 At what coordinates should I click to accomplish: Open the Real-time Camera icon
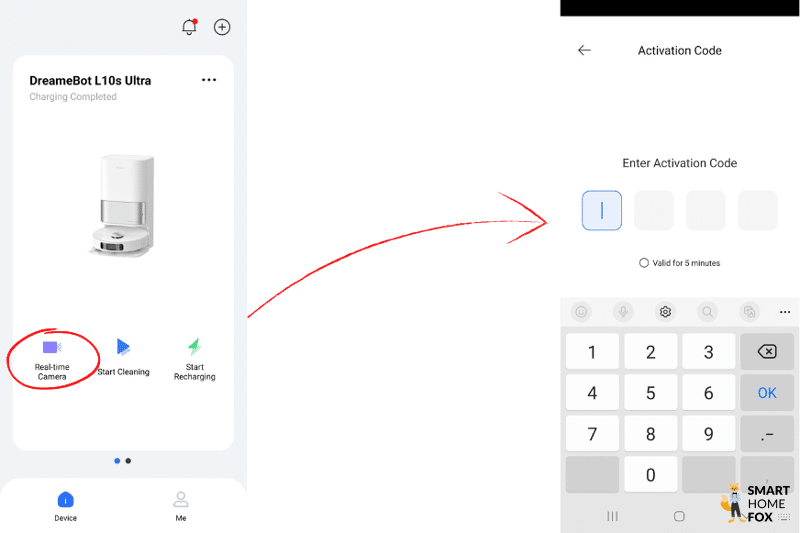coord(52,348)
